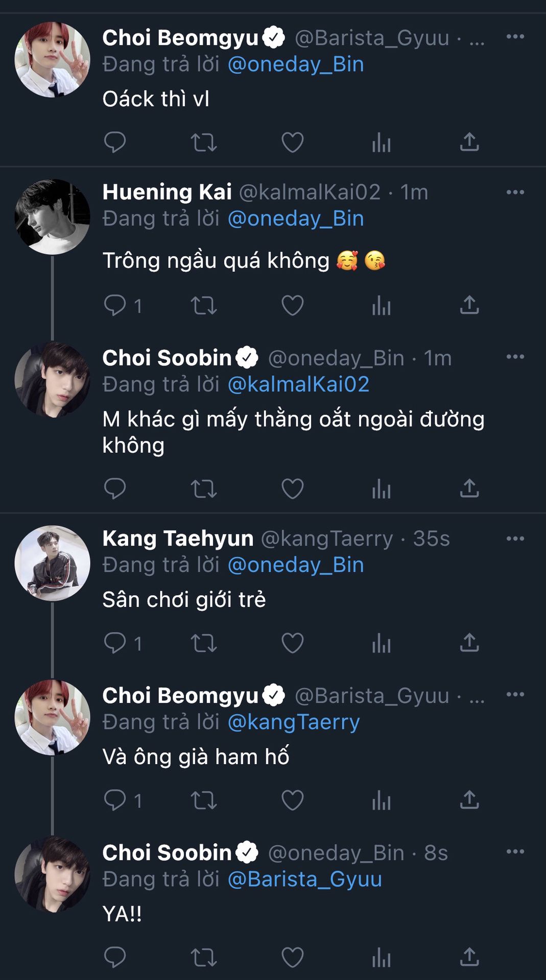
Task: Like Kang Taehyun's "Sân chơi giới trẻ" tweet
Action: [293, 643]
